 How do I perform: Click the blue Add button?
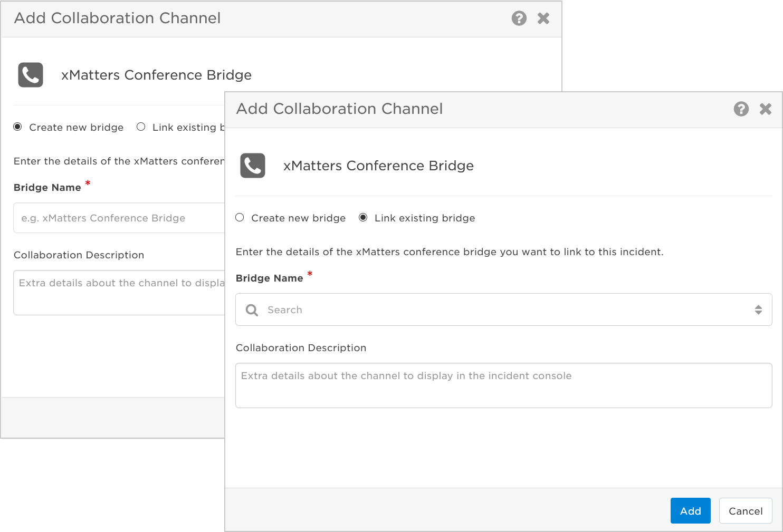[690, 511]
